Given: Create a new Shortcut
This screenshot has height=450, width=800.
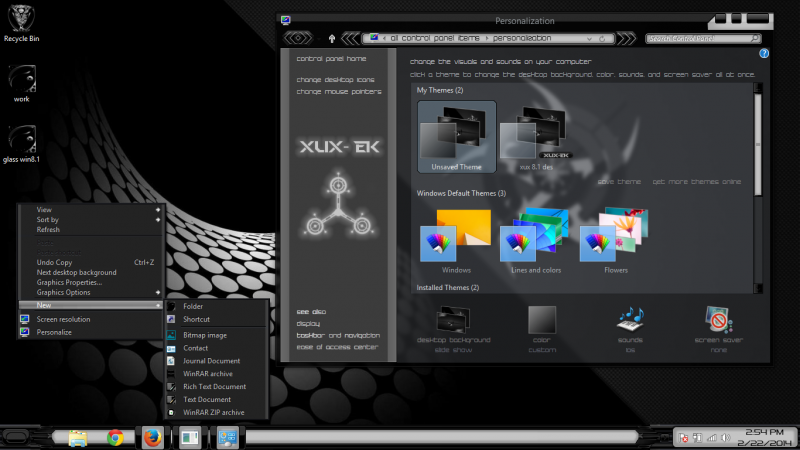Looking at the screenshot, I should tap(217, 319).
